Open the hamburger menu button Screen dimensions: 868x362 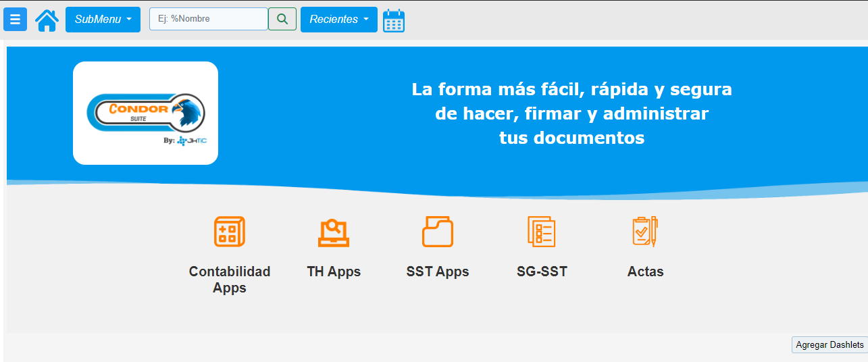(16, 20)
